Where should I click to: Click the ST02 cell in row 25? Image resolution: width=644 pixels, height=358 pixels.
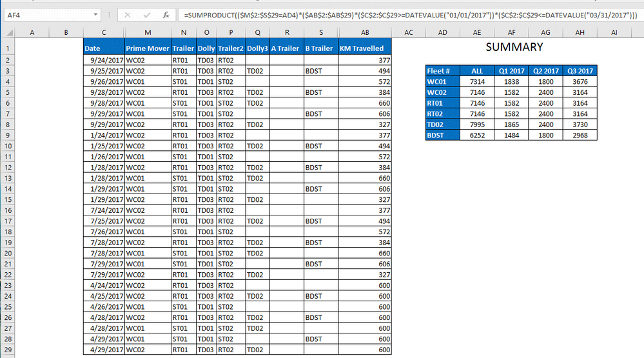pyautogui.click(x=231, y=306)
